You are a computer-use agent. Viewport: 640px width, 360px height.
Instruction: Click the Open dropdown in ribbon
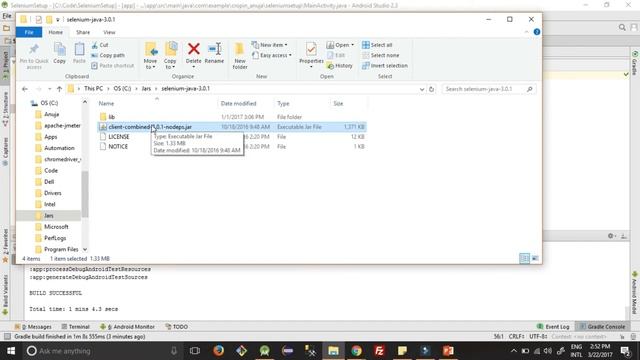click(x=340, y=45)
